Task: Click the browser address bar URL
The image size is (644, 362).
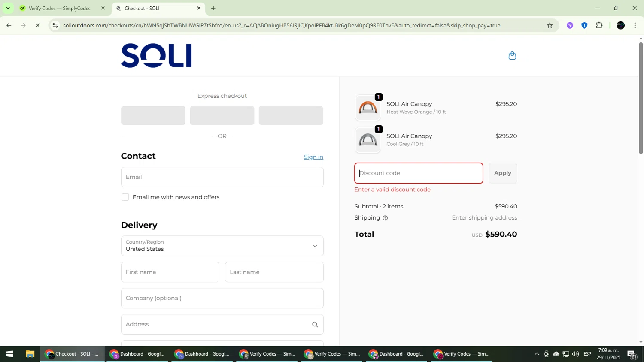Action: [x=282, y=25]
